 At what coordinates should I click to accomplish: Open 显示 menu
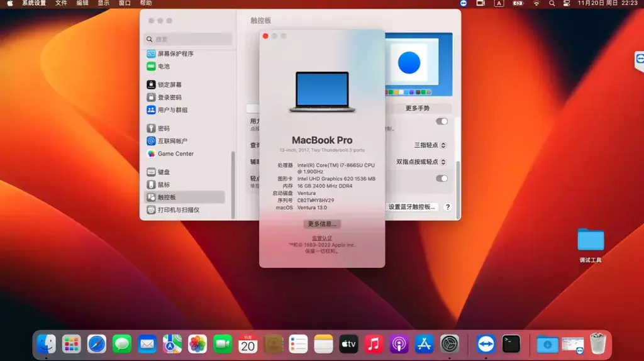(104, 3)
